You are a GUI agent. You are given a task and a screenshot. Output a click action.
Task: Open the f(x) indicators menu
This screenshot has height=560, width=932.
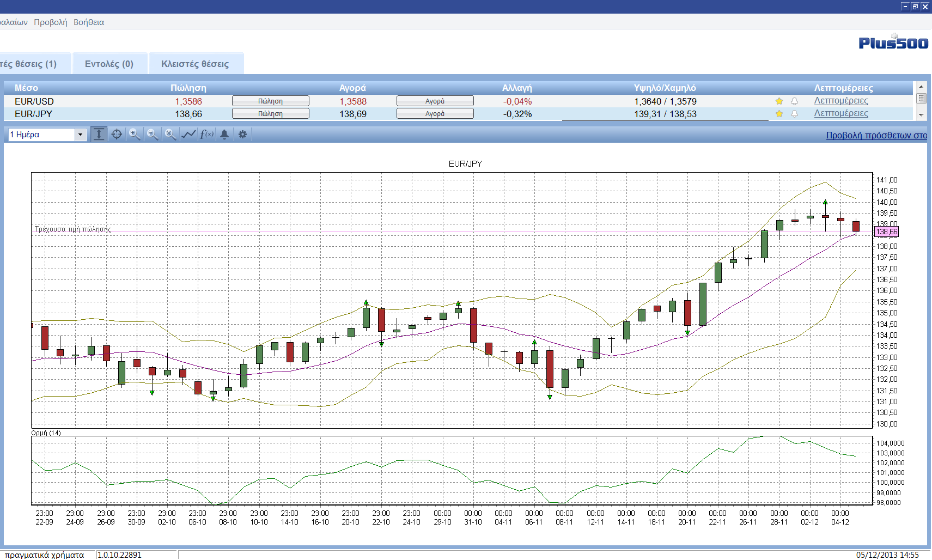tap(206, 134)
